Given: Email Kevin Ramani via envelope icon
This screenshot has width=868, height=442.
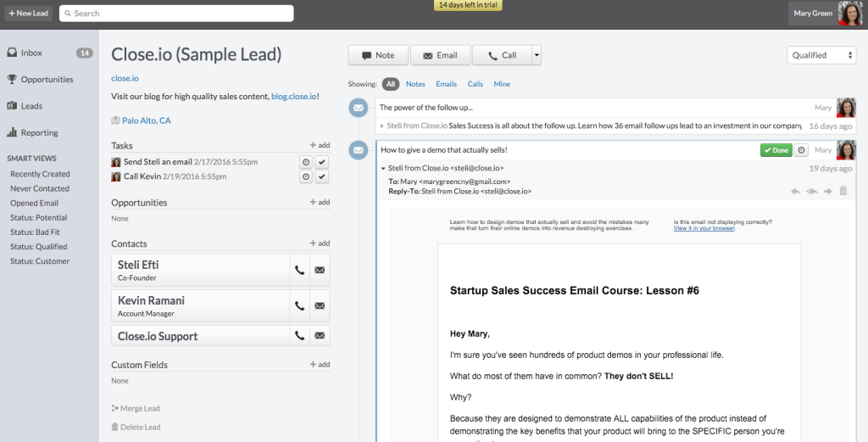Looking at the screenshot, I should coord(320,305).
